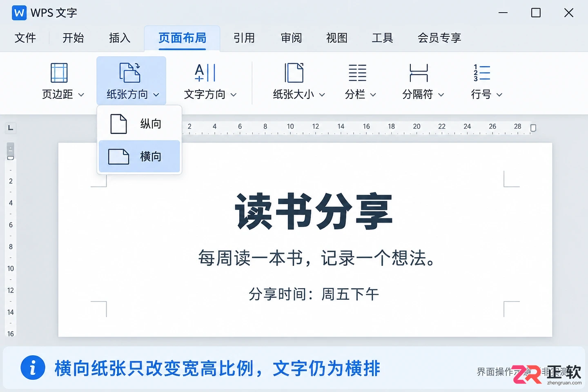Maximize the WPS 文字 window
588x392 pixels.
pyautogui.click(x=536, y=13)
